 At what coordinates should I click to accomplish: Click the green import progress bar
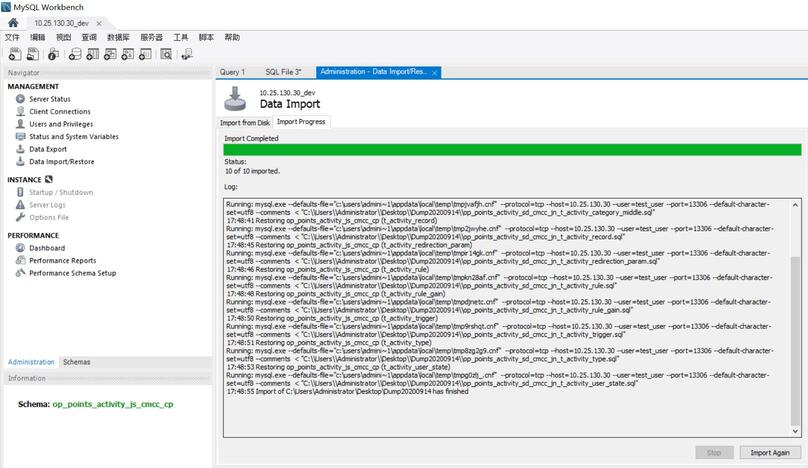[512, 149]
